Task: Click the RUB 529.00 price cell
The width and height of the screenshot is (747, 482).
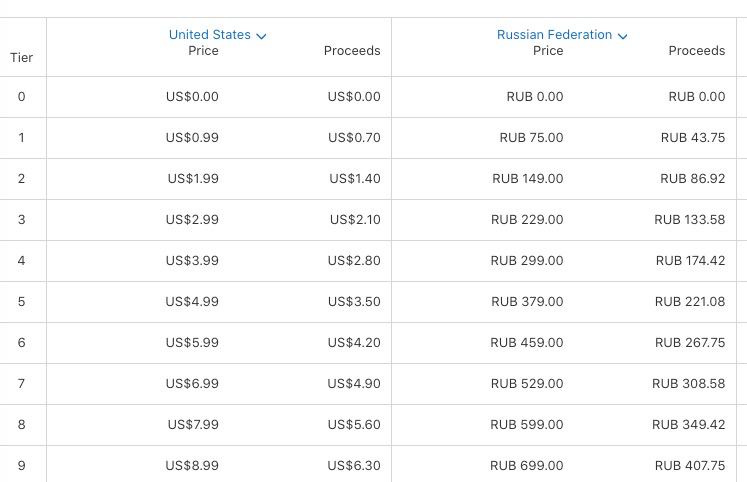Action: click(527, 383)
